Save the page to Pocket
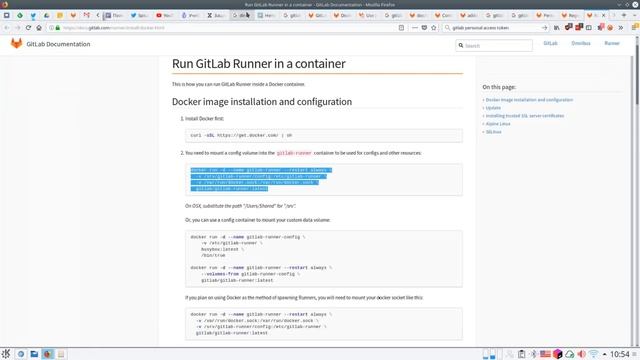The width and height of the screenshot is (640, 360). (424, 28)
